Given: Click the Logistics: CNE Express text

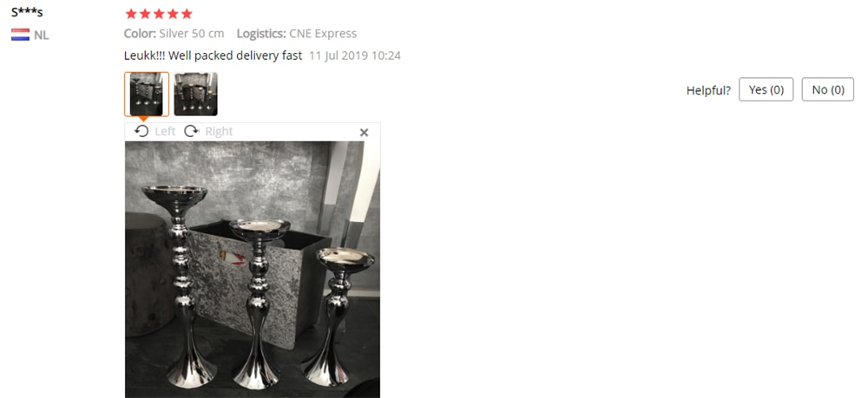Looking at the screenshot, I should coord(297,34).
